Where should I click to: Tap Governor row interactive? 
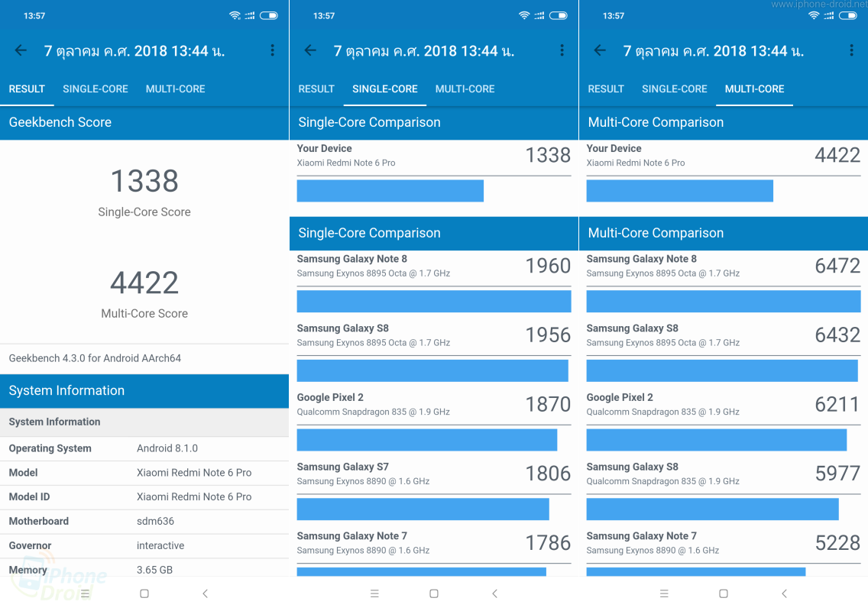pos(144,545)
